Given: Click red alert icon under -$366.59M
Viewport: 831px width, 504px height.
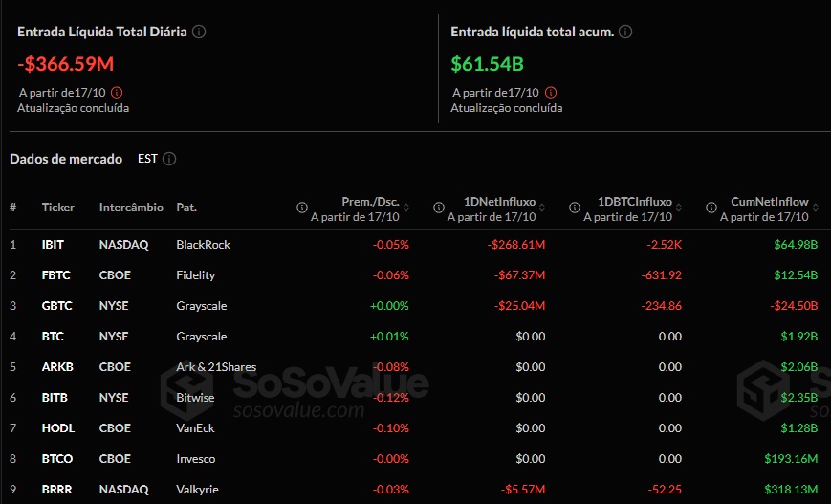Looking at the screenshot, I should (117, 93).
